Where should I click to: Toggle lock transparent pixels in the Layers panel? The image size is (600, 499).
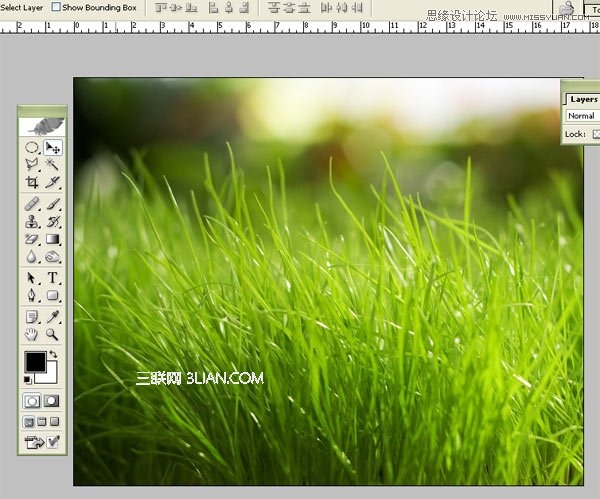coord(596,134)
